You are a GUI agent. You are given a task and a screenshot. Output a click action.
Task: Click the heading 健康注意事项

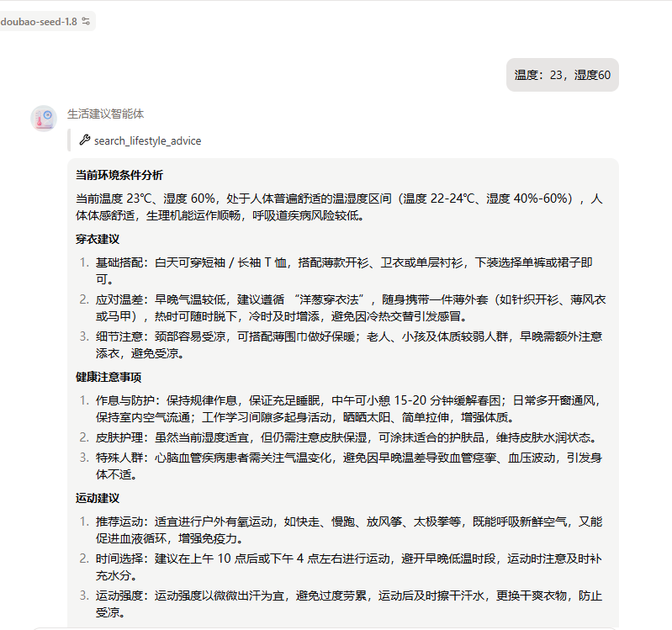coord(108,377)
